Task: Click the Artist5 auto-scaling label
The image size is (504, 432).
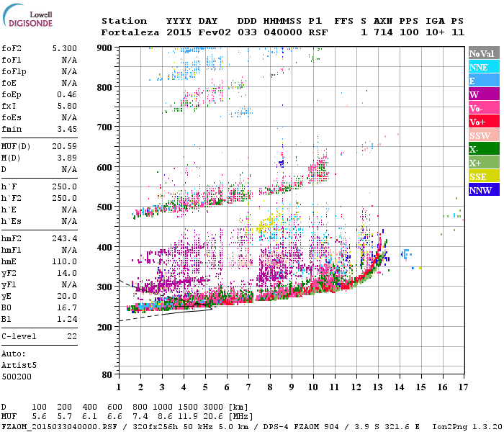Action: coord(19,366)
